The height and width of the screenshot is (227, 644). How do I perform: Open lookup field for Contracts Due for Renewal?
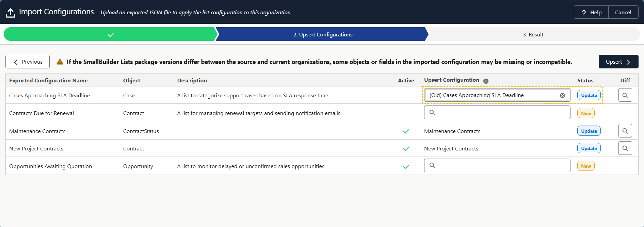[x=497, y=113]
